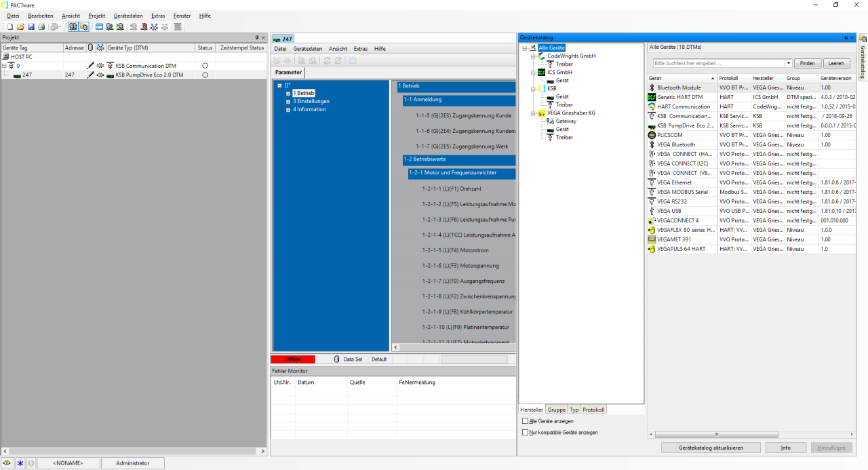
Task: Collapse the KSB node in the catalog tree
Action: pos(532,88)
